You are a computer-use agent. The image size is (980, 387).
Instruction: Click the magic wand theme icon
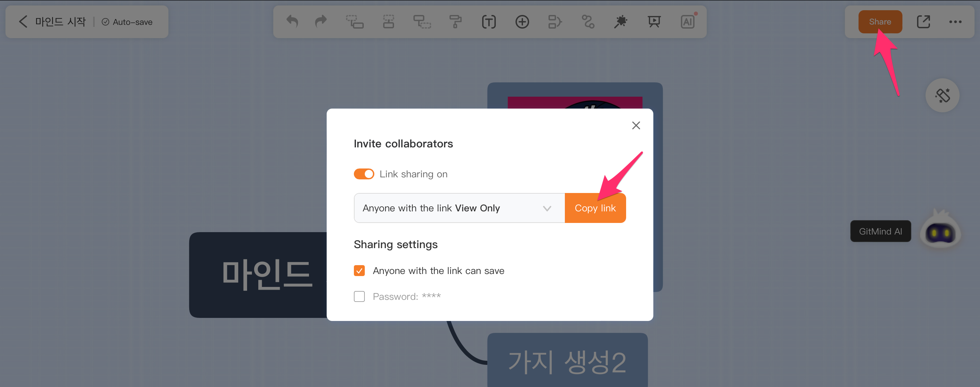[x=621, y=22]
